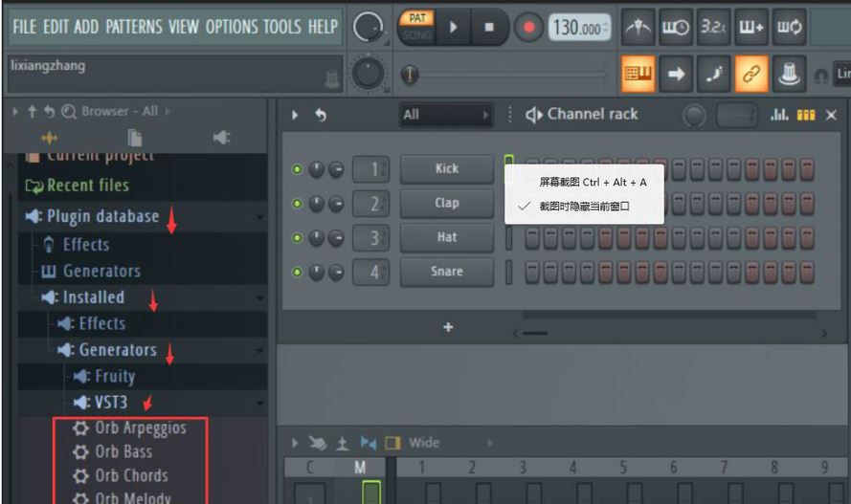Click the channel rack undo arrow icon

pyautogui.click(x=321, y=115)
